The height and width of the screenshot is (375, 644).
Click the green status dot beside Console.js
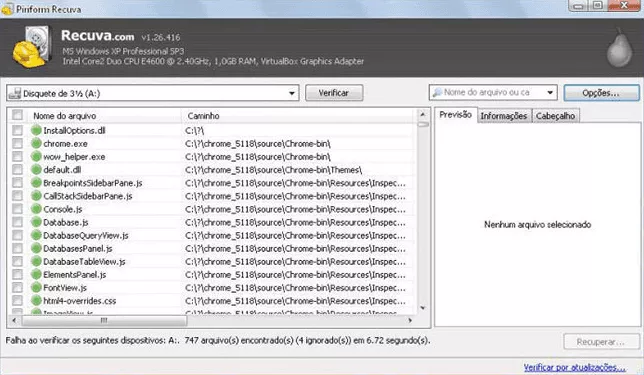pos(36,209)
